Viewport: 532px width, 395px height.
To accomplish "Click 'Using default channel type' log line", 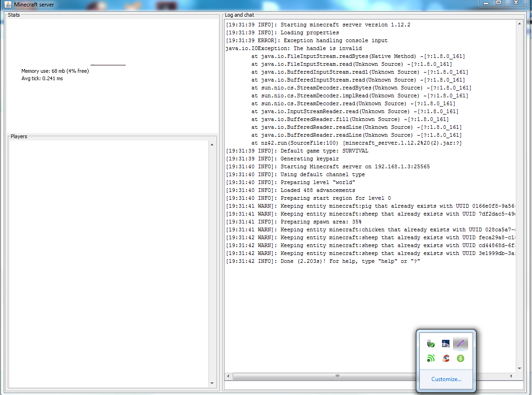I will pos(295,175).
